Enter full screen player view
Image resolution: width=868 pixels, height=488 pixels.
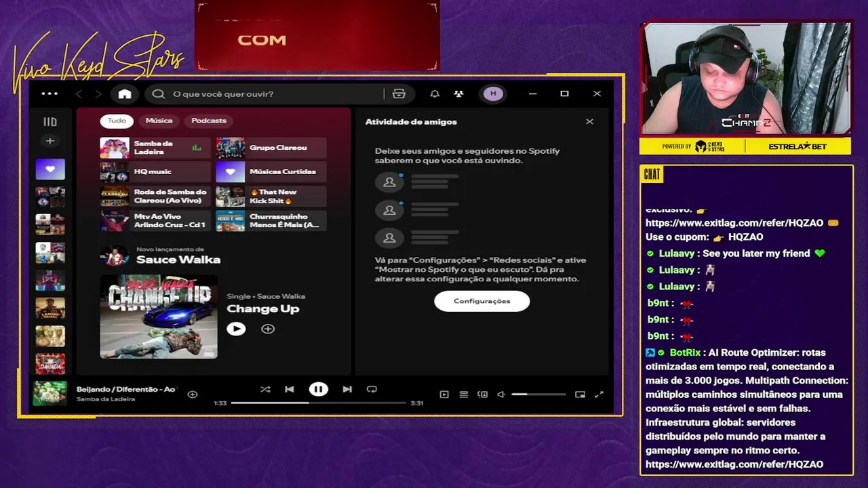point(599,394)
